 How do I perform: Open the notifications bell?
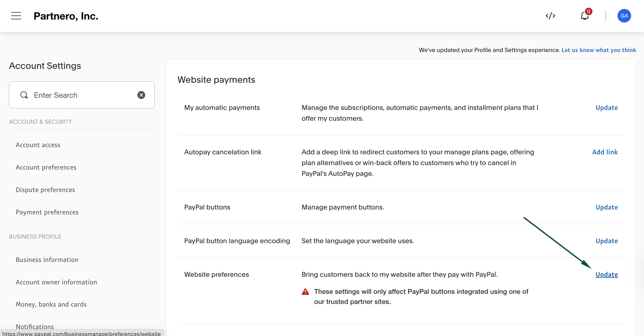click(584, 16)
